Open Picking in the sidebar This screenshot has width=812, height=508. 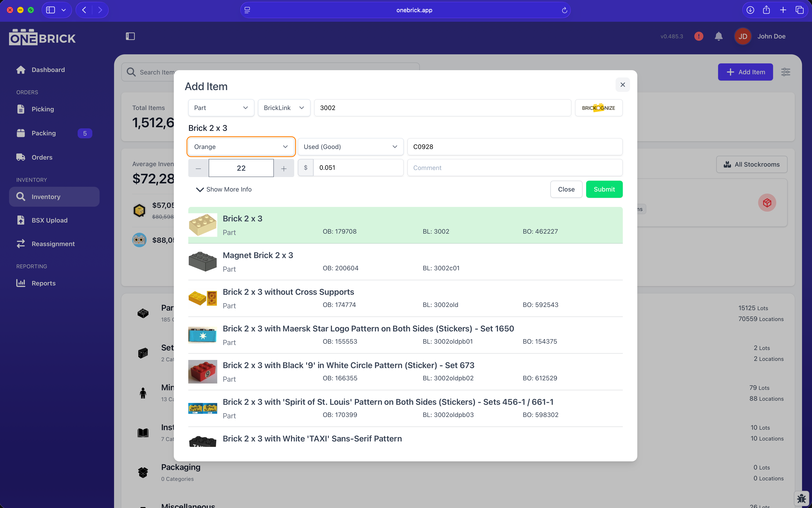pyautogui.click(x=43, y=109)
